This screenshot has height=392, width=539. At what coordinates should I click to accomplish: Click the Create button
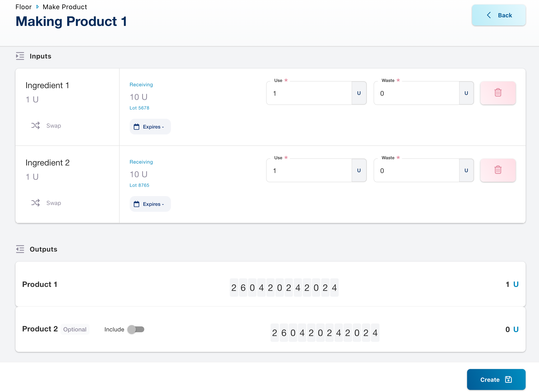click(496, 379)
